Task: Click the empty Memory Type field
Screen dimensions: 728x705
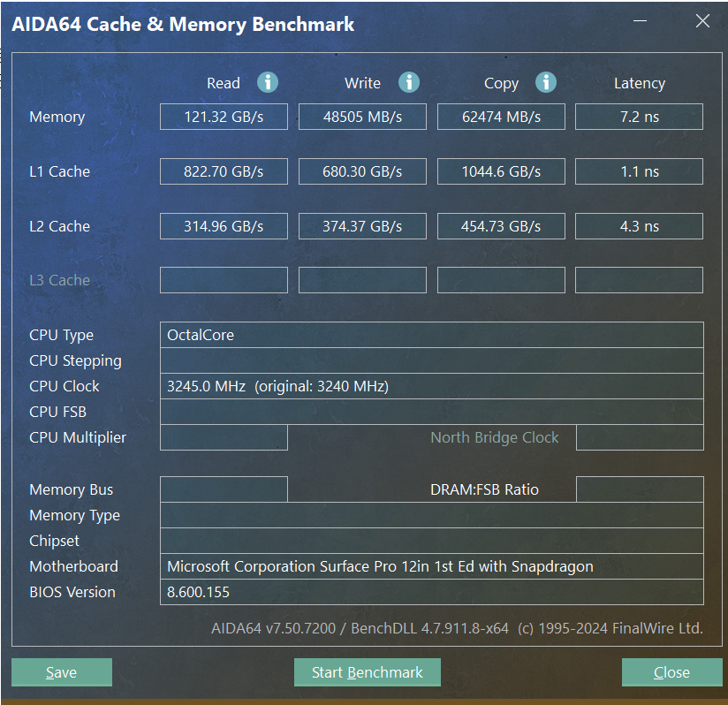Action: click(x=432, y=515)
